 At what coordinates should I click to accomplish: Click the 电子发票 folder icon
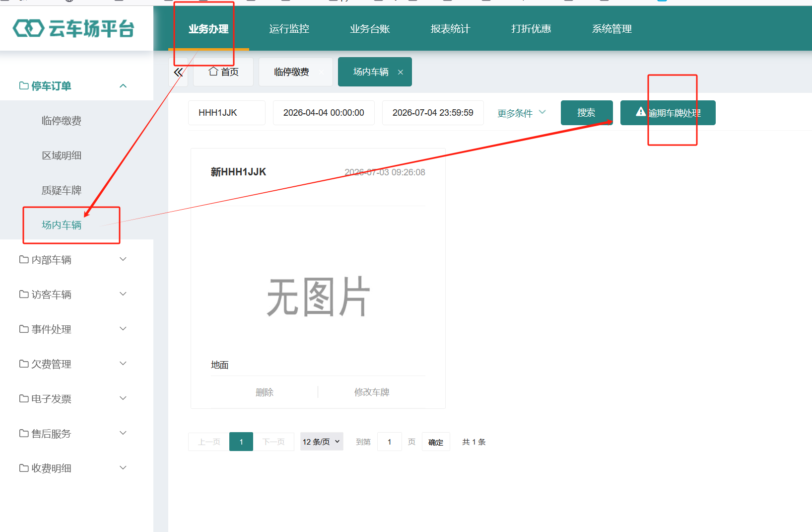tap(24, 398)
